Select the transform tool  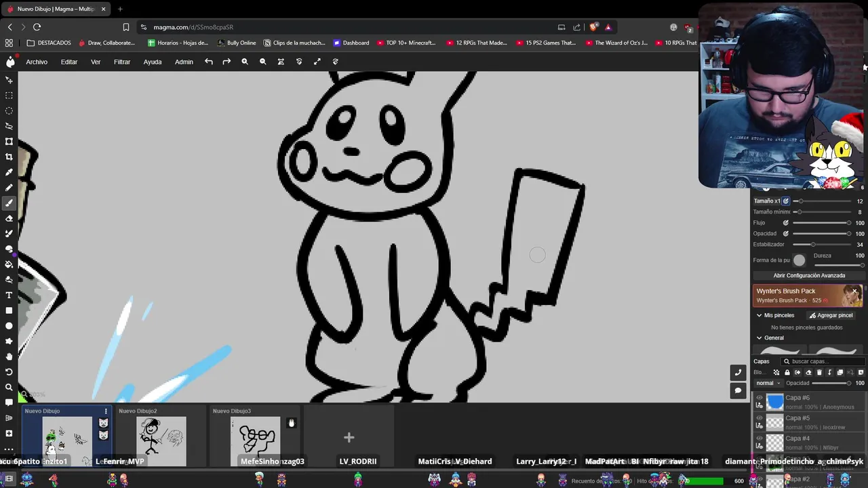[x=9, y=142]
